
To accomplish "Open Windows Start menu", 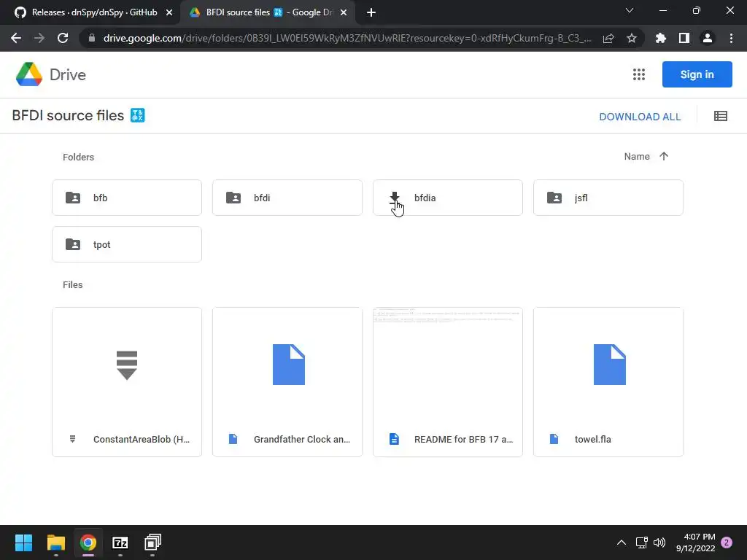I will pyautogui.click(x=23, y=542).
